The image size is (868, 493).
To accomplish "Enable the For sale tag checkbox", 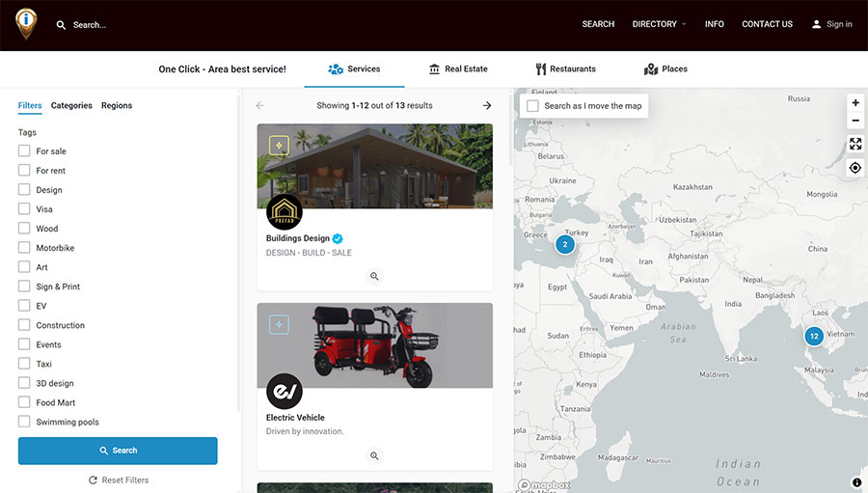I will tap(24, 151).
